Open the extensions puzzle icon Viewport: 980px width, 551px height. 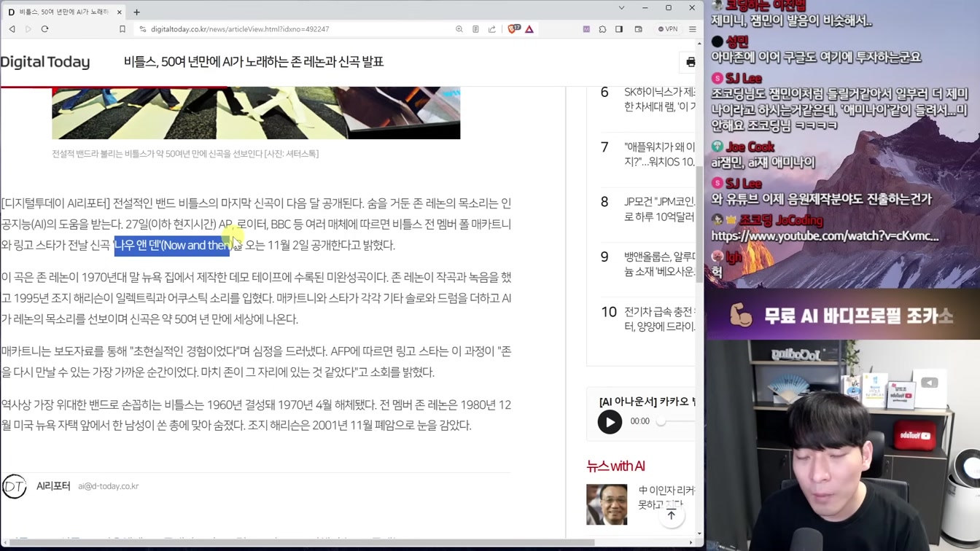602,29
